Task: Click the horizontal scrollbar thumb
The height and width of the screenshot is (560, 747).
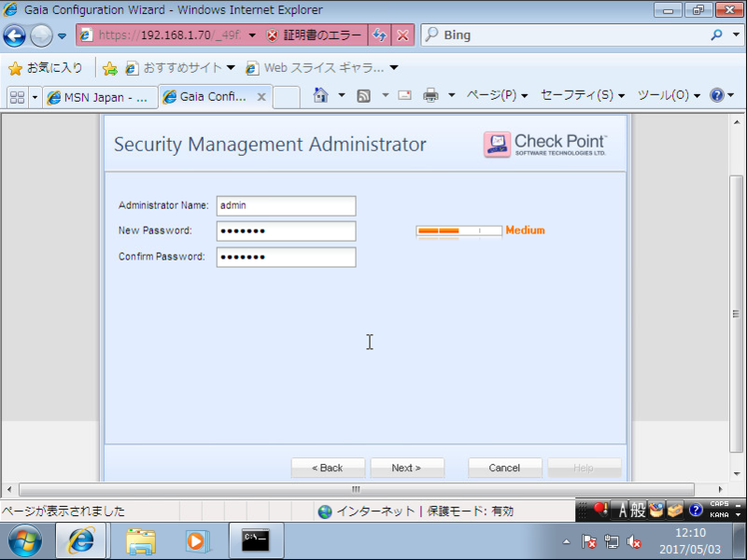Action: pos(356,489)
